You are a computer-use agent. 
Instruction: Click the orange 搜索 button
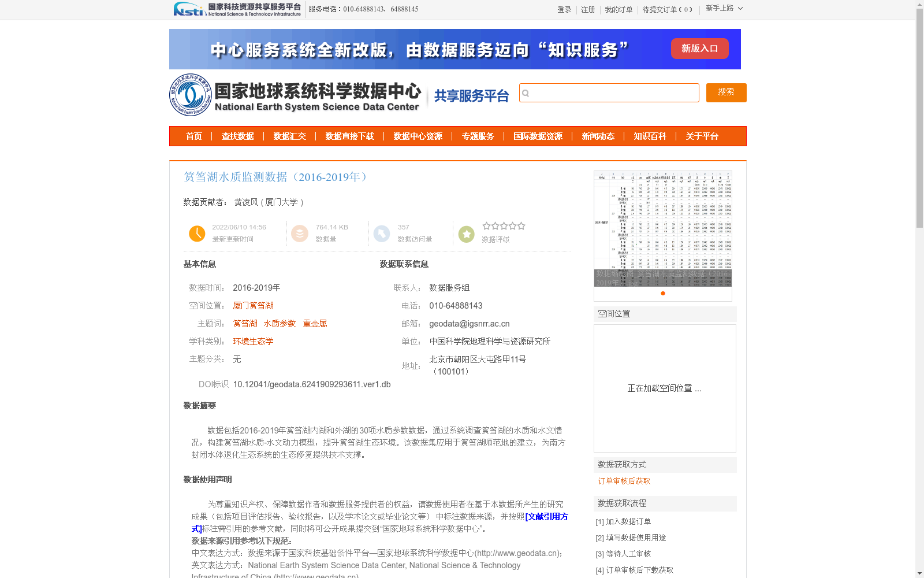pyautogui.click(x=726, y=92)
